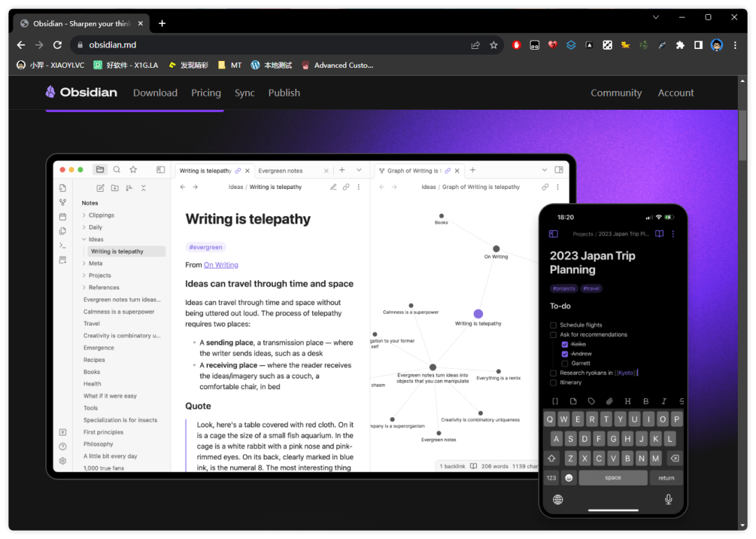The height and width of the screenshot is (539, 756).
Task: Open the Pricing page
Action: [206, 92]
